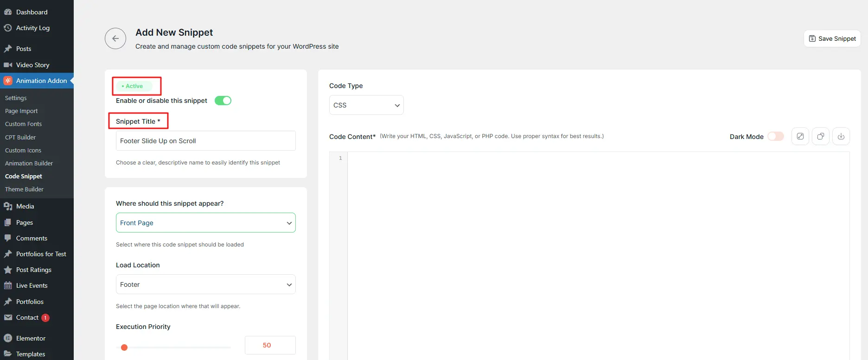
Task: Open Animation Builder submenu item
Action: tap(29, 163)
